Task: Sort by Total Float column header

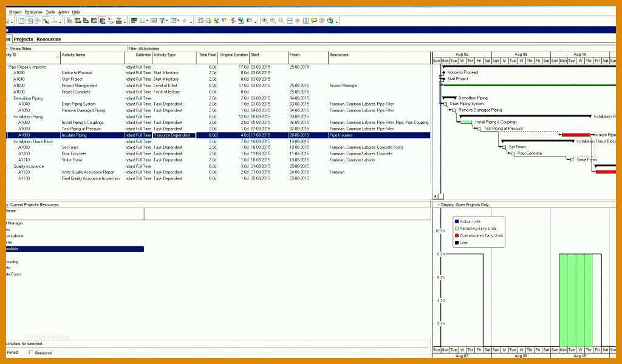Action: [207, 58]
